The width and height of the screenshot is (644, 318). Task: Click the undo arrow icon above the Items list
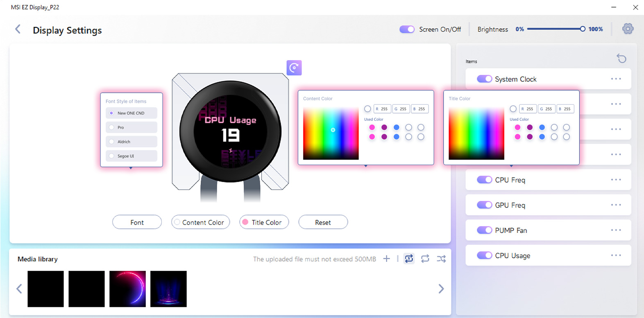pos(621,59)
